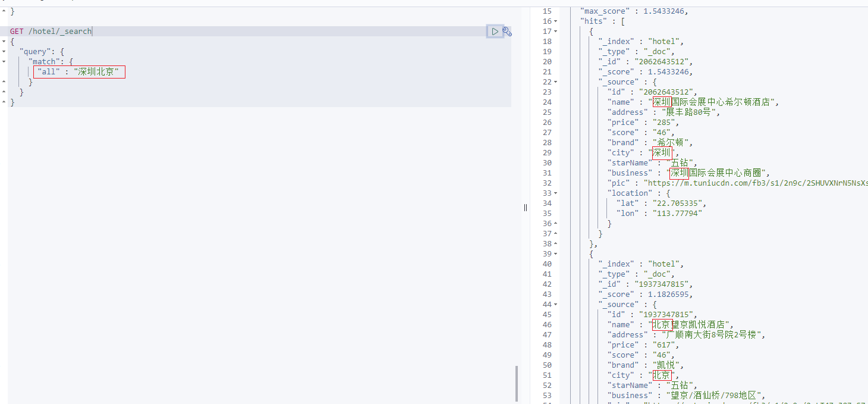Click "id" : "2062643512" at line 23
Screen dimensions: 868x404
click(652, 92)
